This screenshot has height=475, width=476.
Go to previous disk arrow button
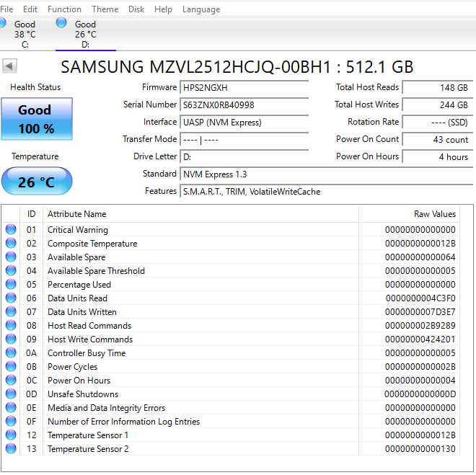(9, 66)
